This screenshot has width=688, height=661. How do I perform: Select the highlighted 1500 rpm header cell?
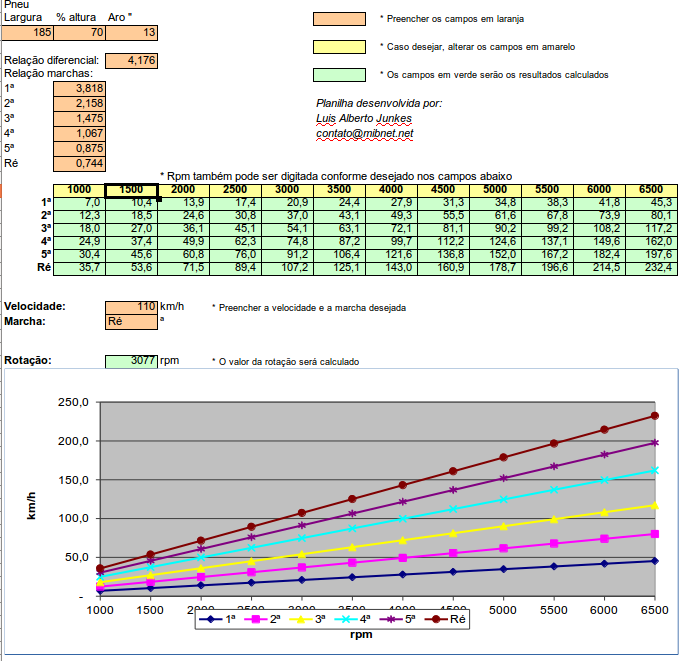(x=132, y=190)
